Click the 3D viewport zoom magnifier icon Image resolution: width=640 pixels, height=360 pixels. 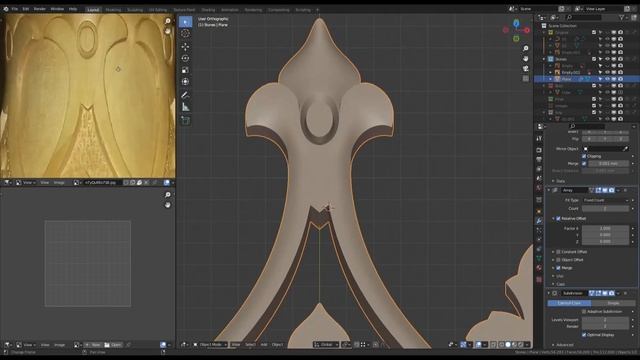coord(526,48)
